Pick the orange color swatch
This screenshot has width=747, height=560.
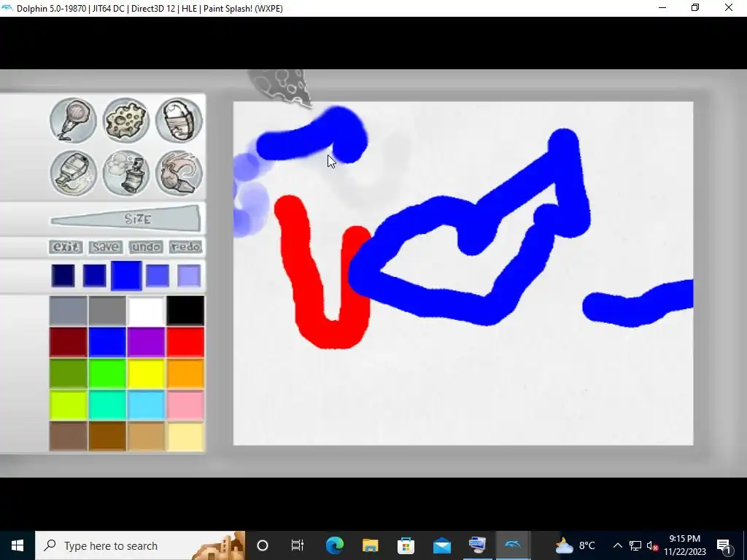click(x=185, y=373)
